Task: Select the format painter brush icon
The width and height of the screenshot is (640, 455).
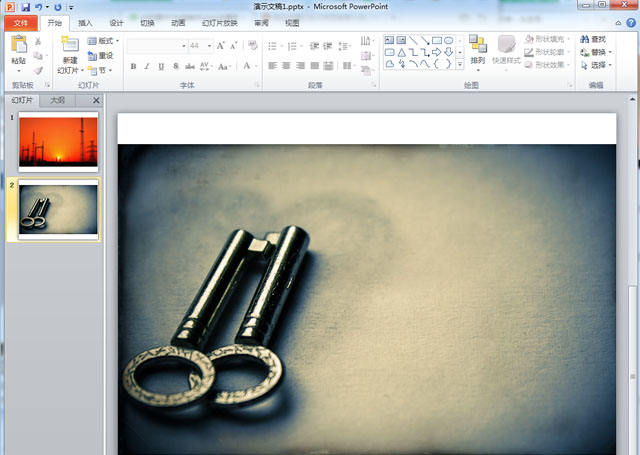Action: coord(38,70)
